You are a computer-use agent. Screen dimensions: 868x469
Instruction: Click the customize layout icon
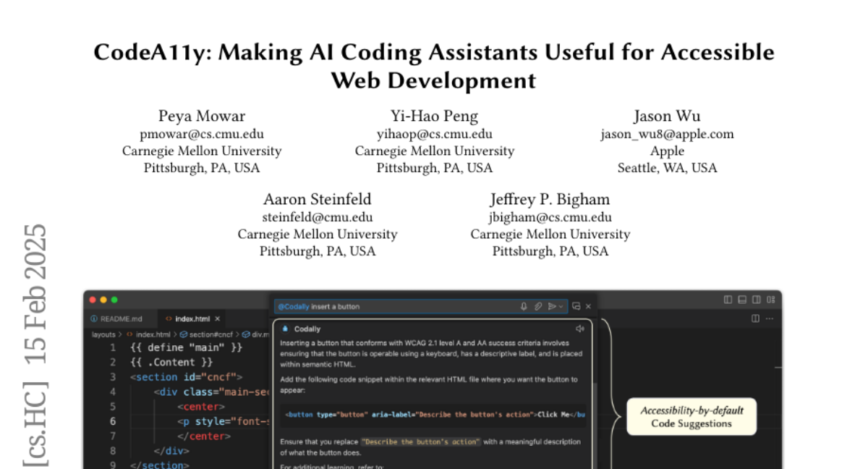(x=770, y=300)
